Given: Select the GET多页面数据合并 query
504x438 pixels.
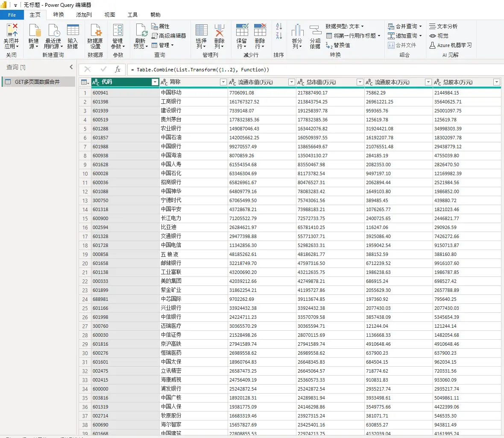Looking at the screenshot, I should 38,82.
